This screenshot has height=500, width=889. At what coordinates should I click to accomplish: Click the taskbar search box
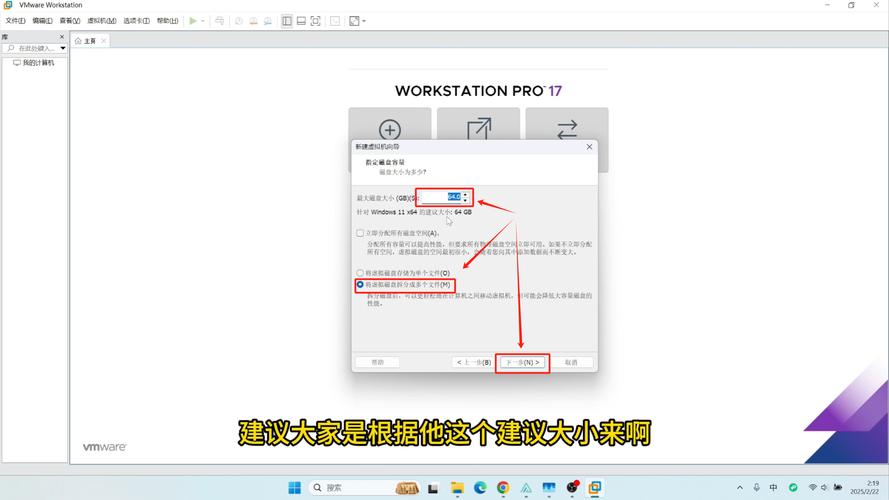pyautogui.click(x=366, y=488)
